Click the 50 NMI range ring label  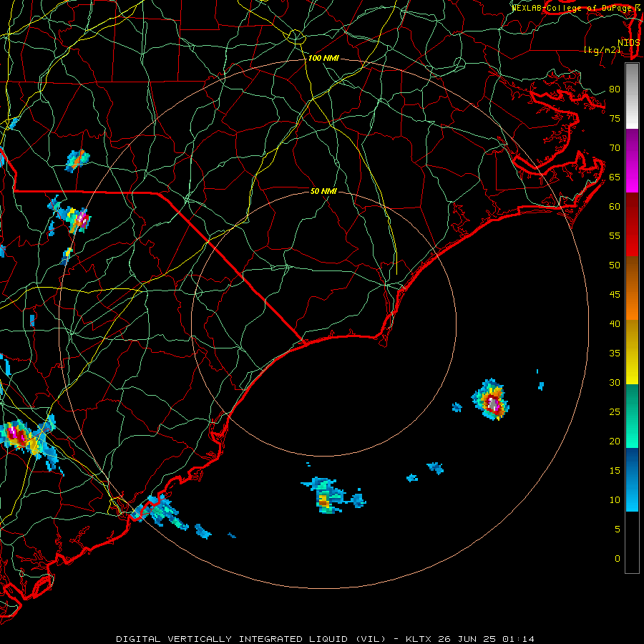coord(323,191)
